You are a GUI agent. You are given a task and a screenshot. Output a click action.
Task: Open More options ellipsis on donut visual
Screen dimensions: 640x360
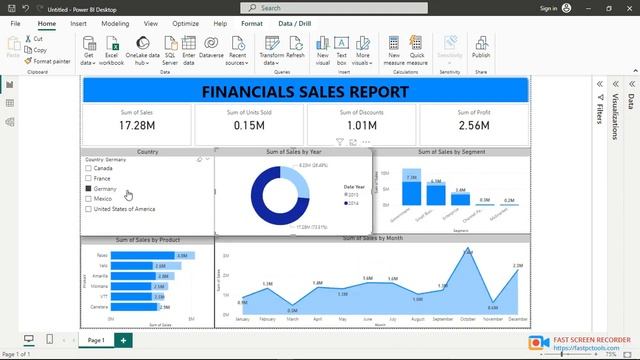366,142
